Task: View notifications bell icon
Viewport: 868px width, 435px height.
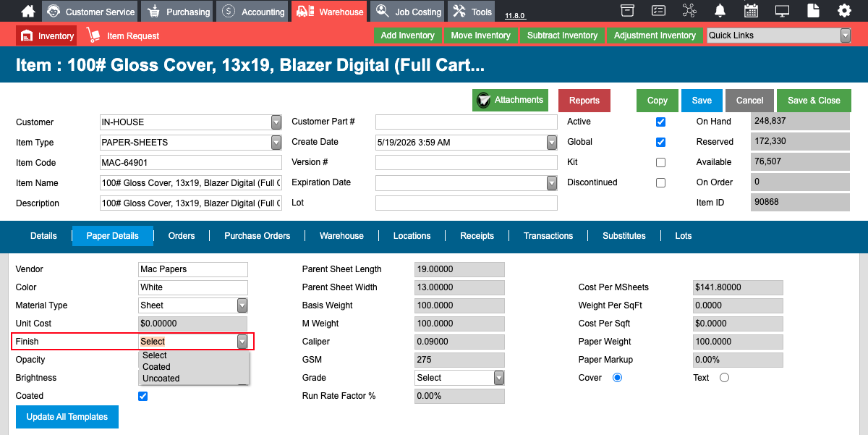Action: tap(720, 11)
